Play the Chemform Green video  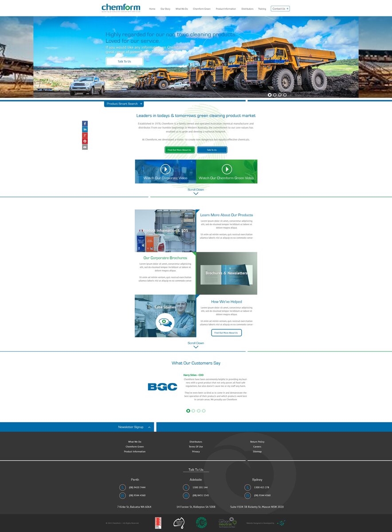[x=227, y=169]
